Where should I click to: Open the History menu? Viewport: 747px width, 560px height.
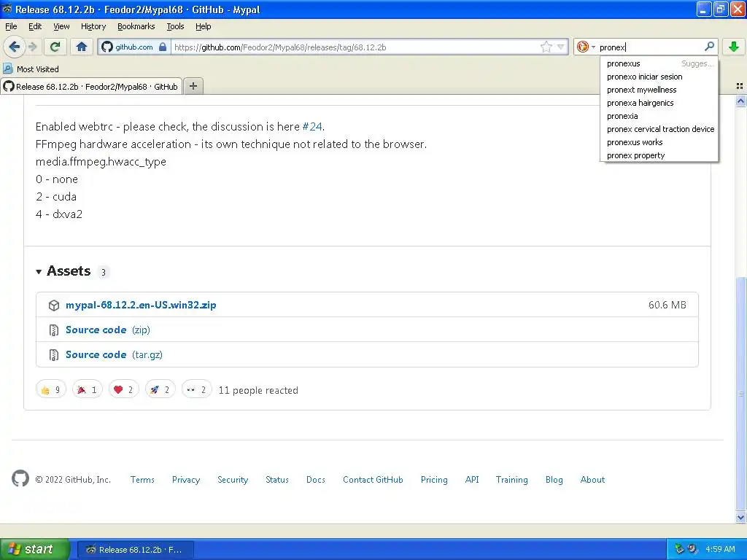click(93, 26)
